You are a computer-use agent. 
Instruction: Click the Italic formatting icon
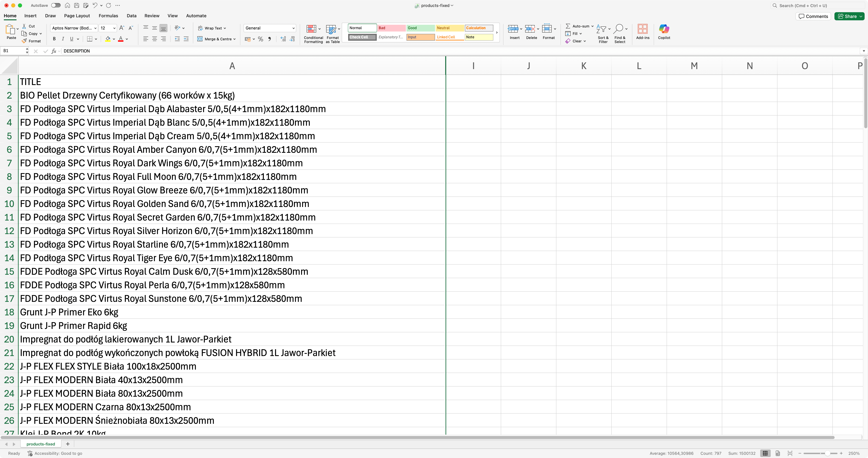(63, 39)
